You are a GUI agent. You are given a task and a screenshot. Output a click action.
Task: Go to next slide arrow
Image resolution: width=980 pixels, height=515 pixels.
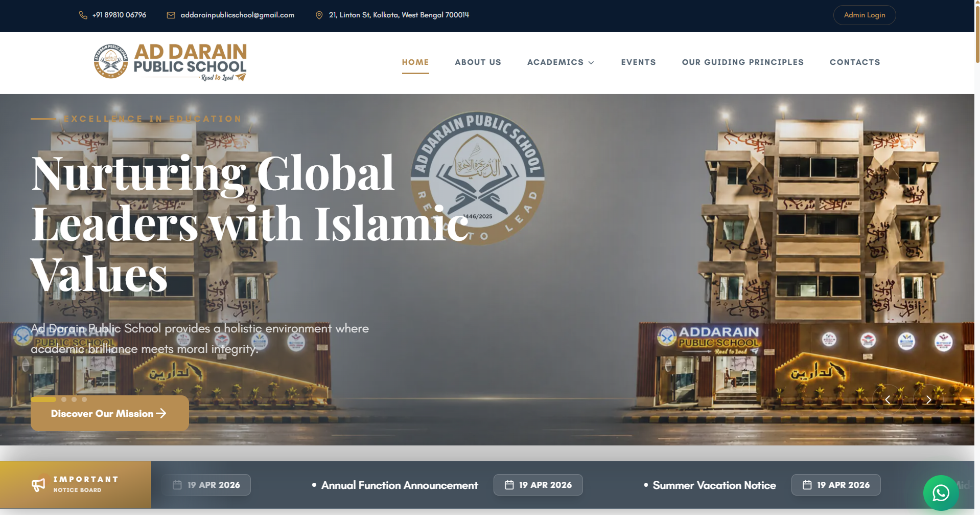tap(928, 399)
